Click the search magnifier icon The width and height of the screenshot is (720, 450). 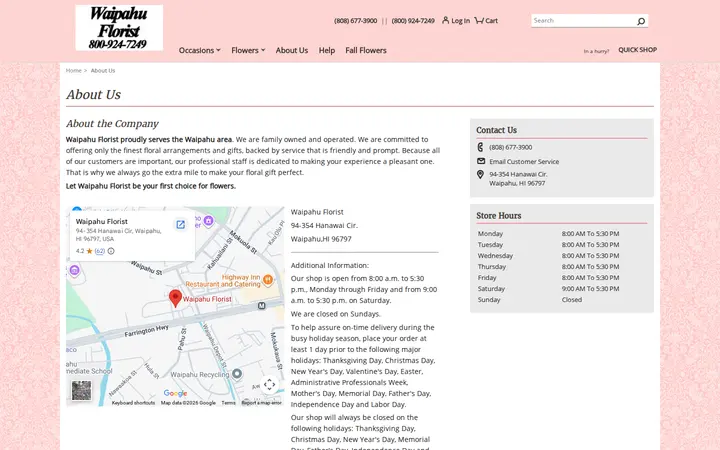pyautogui.click(x=641, y=21)
